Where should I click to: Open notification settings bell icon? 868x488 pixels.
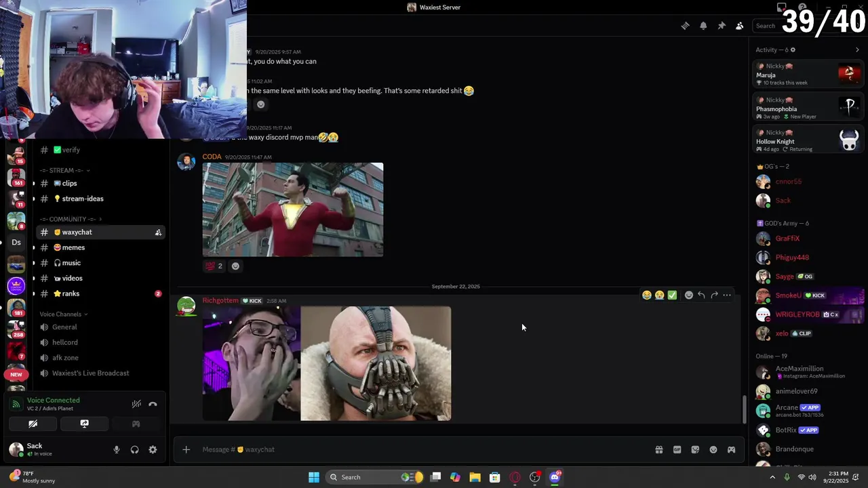[703, 26]
